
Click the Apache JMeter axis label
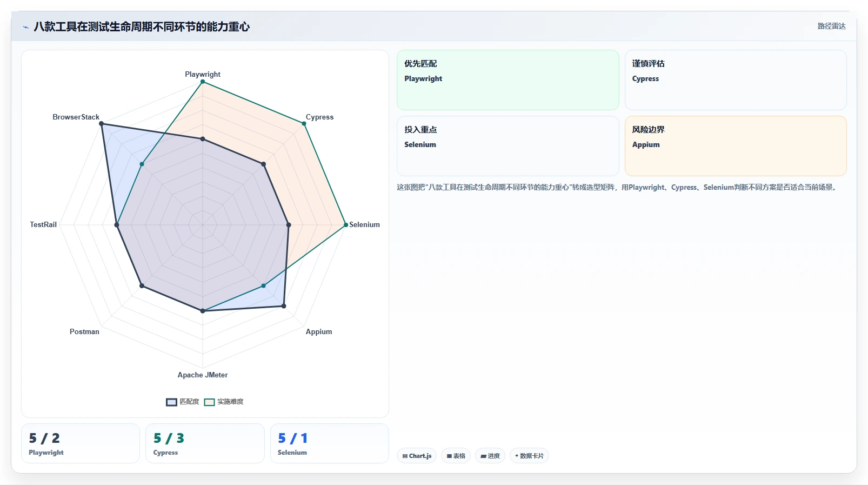(x=203, y=375)
